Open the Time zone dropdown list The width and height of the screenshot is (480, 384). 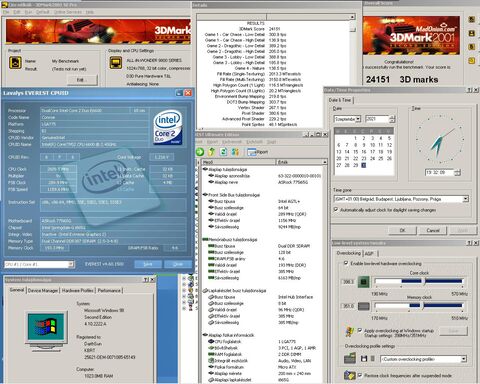(465, 199)
